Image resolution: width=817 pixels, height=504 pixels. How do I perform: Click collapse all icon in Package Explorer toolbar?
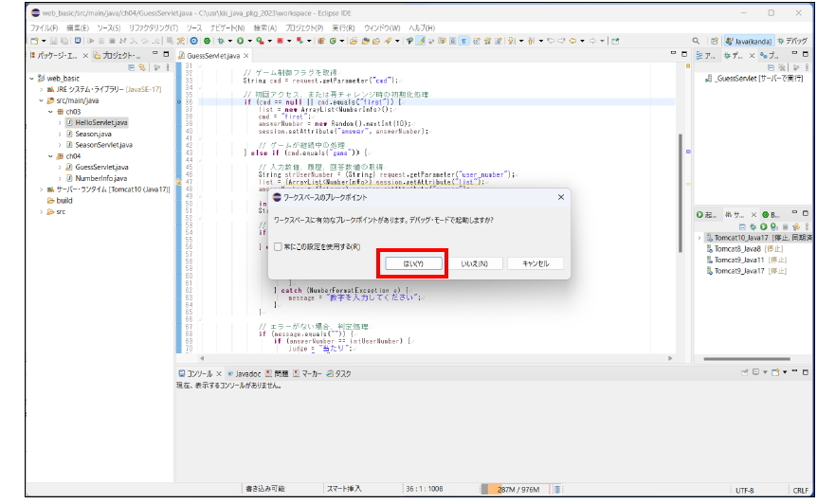tap(132, 67)
